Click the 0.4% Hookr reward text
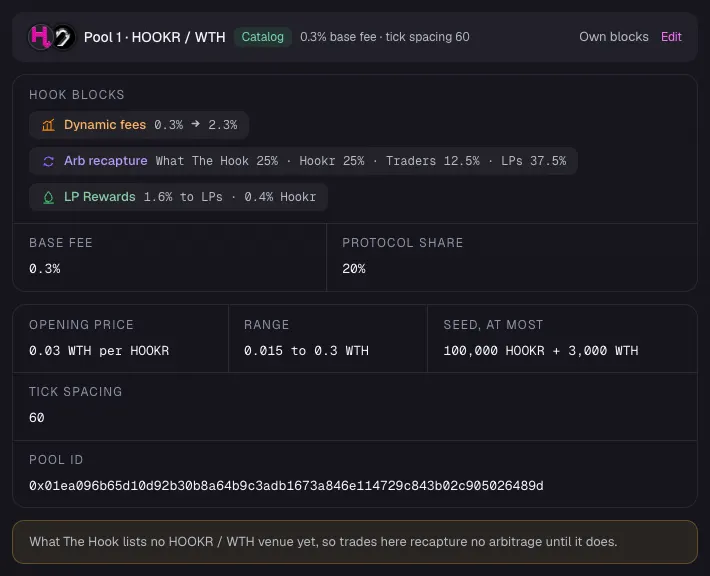710x576 pixels. pos(280,197)
